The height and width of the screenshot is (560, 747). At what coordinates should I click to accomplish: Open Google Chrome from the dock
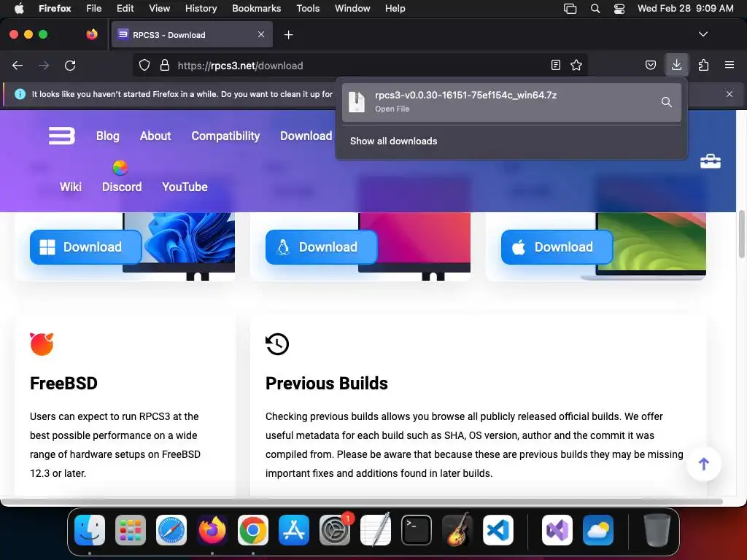click(x=253, y=530)
